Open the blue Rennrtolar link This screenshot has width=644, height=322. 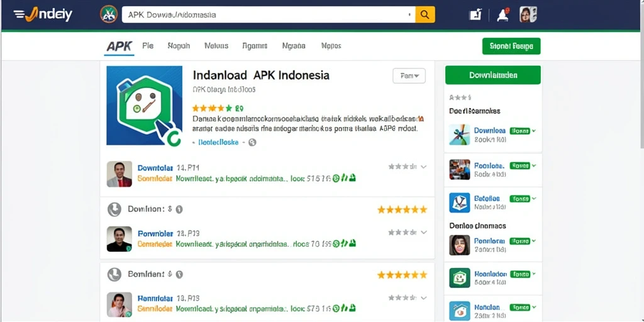click(x=155, y=298)
